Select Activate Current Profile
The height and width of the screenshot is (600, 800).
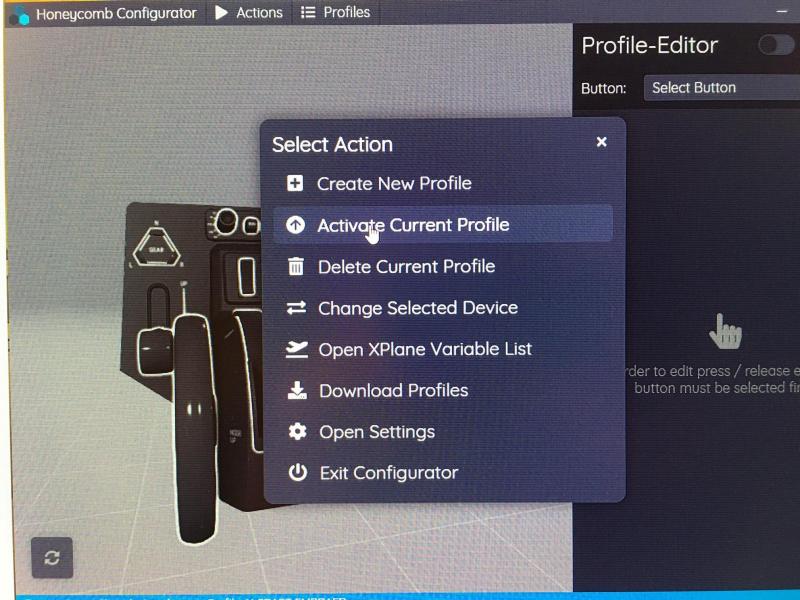pos(443,224)
